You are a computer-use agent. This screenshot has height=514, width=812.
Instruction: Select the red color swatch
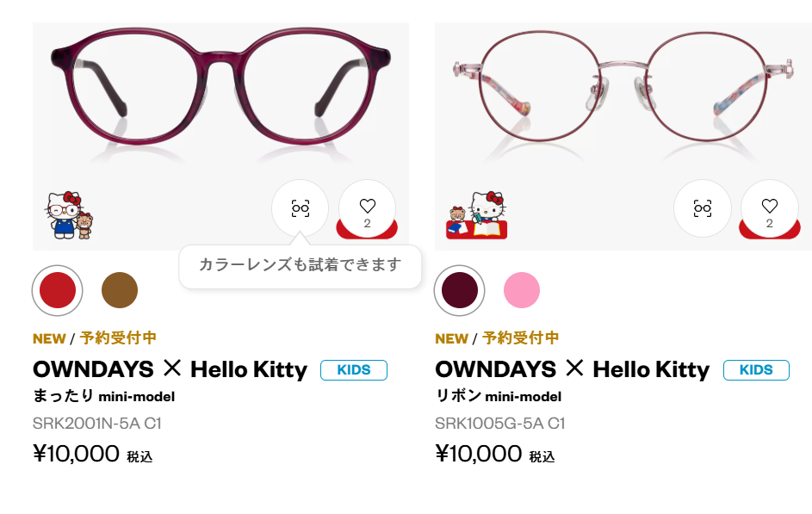click(x=58, y=290)
